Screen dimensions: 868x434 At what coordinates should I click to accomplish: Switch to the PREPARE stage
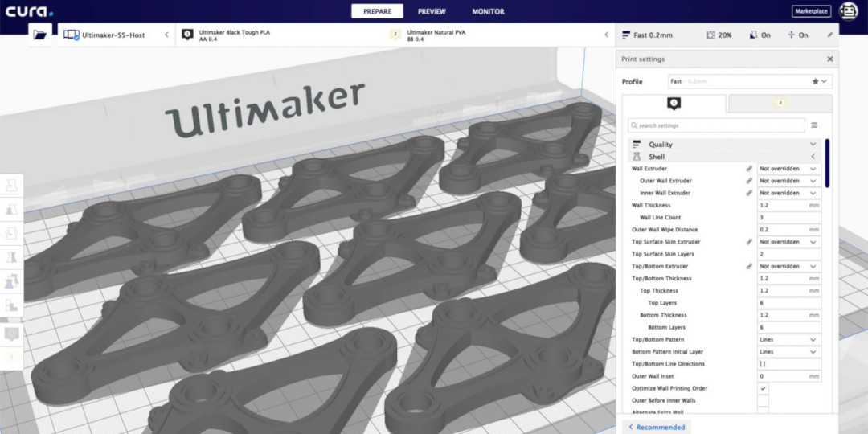(x=377, y=11)
